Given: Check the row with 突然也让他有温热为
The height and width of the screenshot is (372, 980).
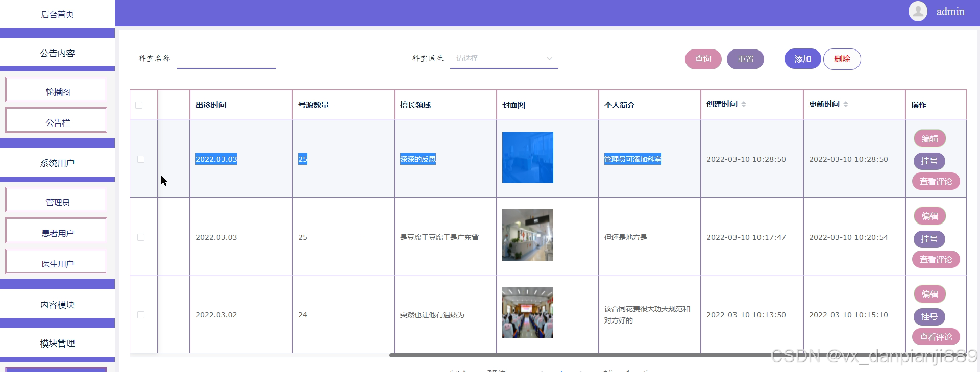Looking at the screenshot, I should coord(141,315).
